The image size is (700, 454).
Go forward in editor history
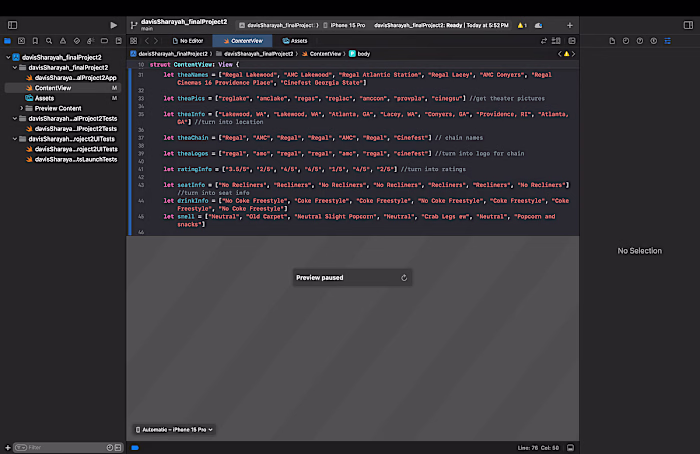point(156,41)
